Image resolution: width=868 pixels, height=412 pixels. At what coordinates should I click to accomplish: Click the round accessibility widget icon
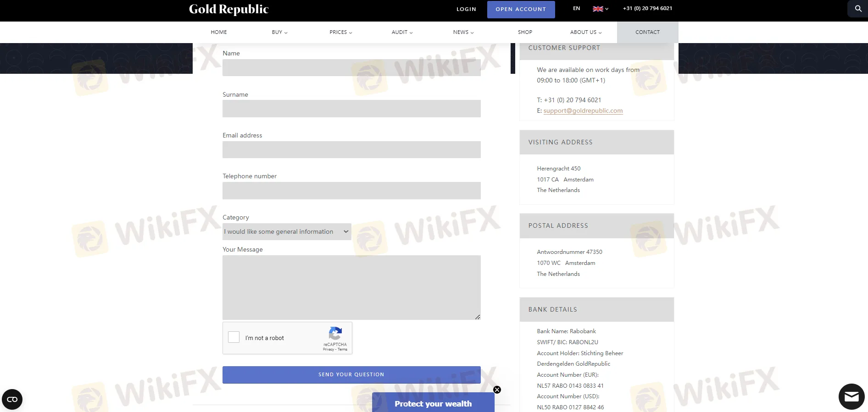(12, 399)
